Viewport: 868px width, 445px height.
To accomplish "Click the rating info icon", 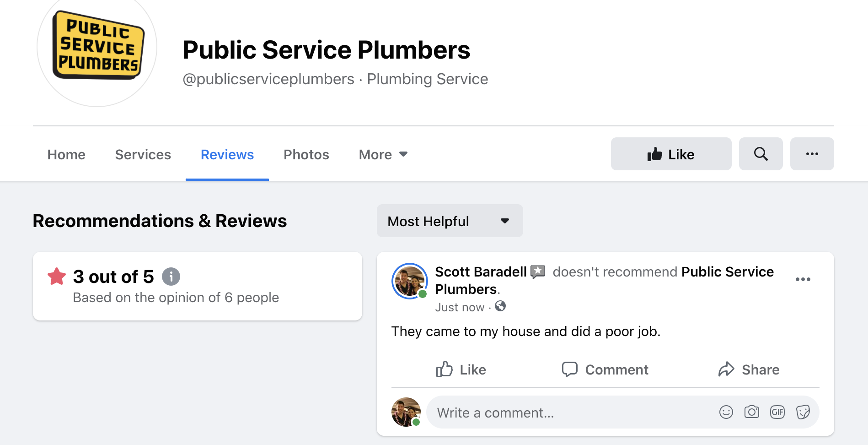I will [x=171, y=276].
